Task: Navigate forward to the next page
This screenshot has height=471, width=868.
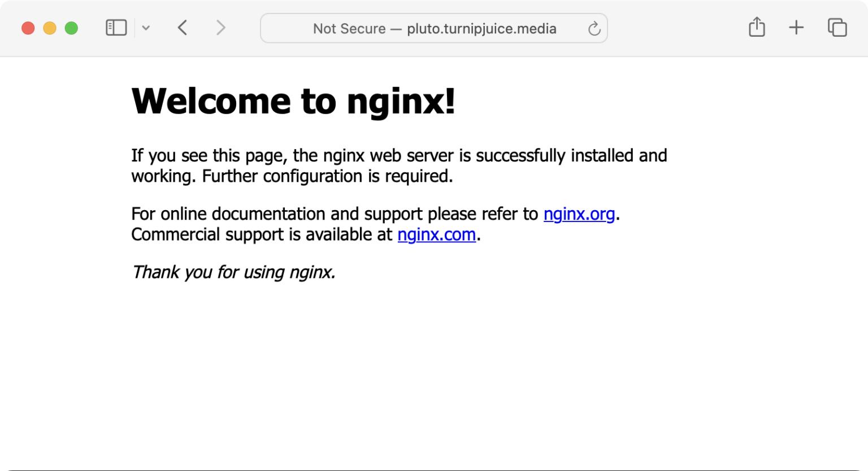Action: pyautogui.click(x=220, y=27)
